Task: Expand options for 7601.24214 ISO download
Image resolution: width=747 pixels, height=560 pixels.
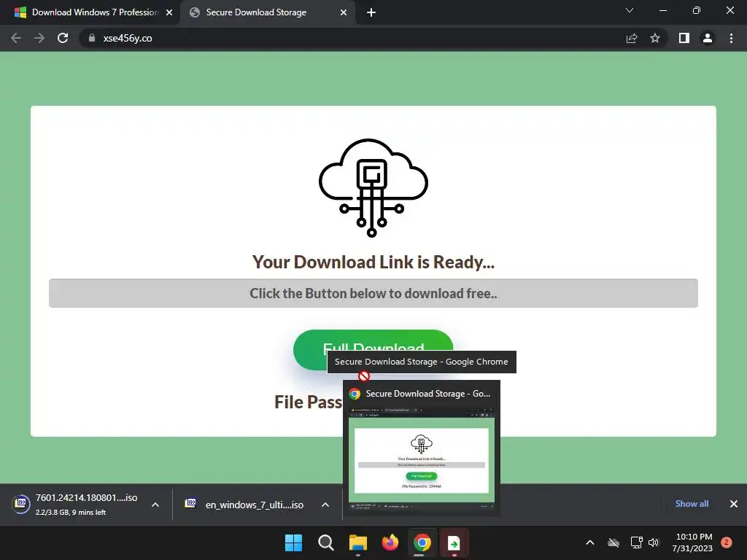Action: [x=155, y=505]
